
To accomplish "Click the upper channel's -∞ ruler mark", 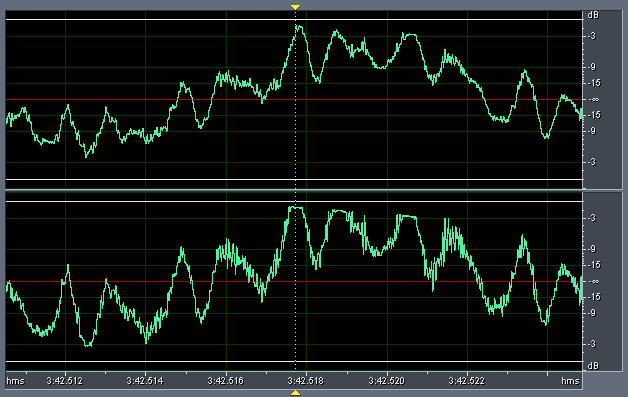I will pos(594,100).
